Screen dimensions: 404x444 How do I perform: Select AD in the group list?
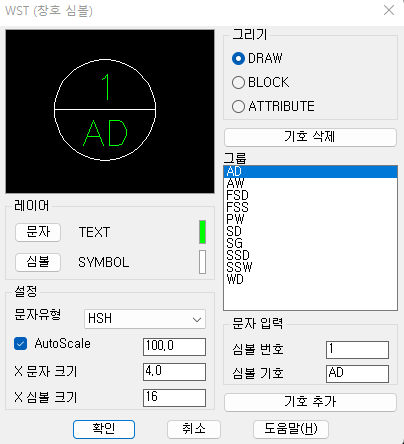coord(310,171)
